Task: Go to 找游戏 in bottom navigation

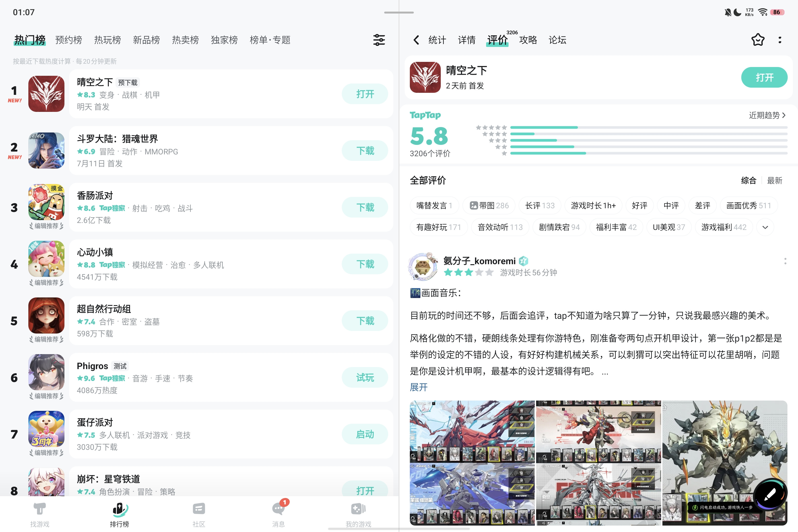Action: [x=40, y=515]
